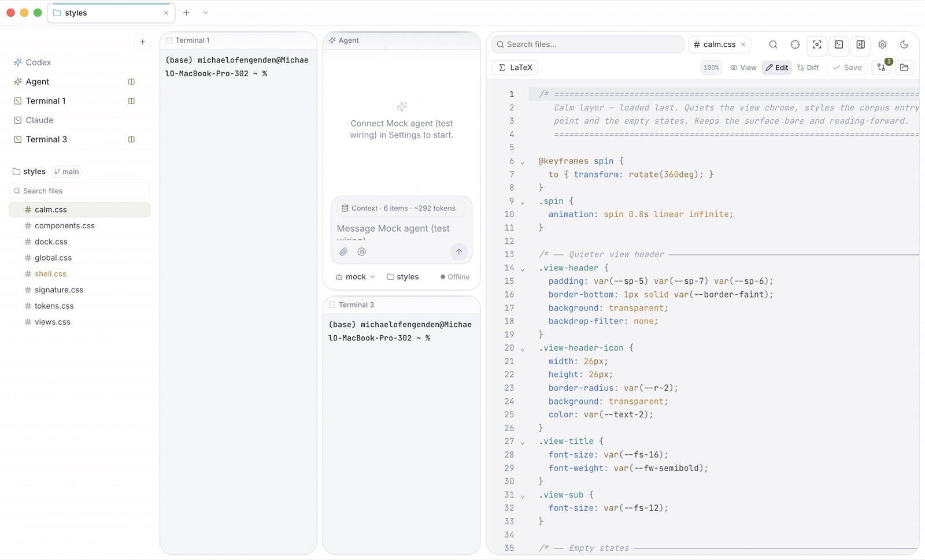925x560 pixels.
Task: Click the focus capture frame icon
Action: click(x=817, y=44)
